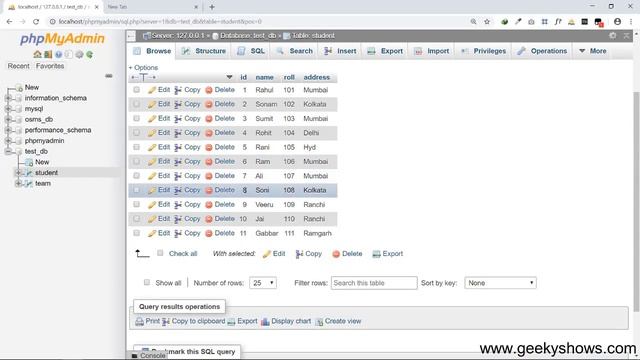This screenshot has width=640, height=360.
Task: Open phpMyAdmin home icon in sidebar
Action: click(37, 54)
